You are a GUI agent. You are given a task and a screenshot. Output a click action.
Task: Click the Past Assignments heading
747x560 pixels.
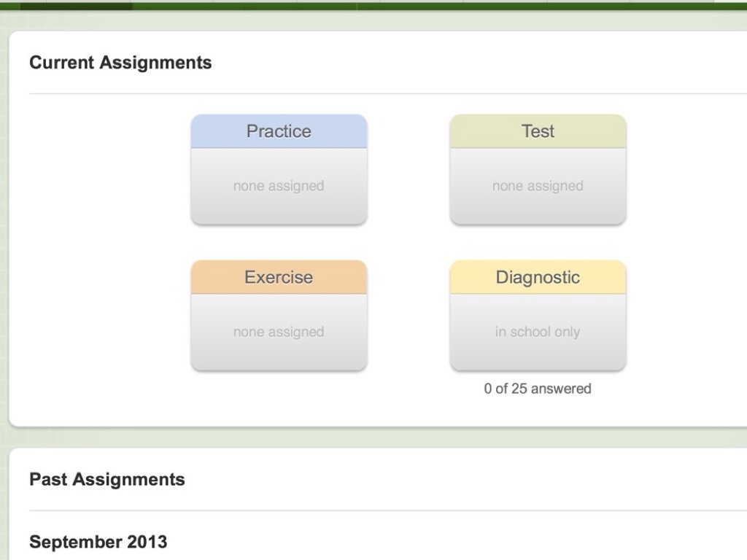coord(107,480)
